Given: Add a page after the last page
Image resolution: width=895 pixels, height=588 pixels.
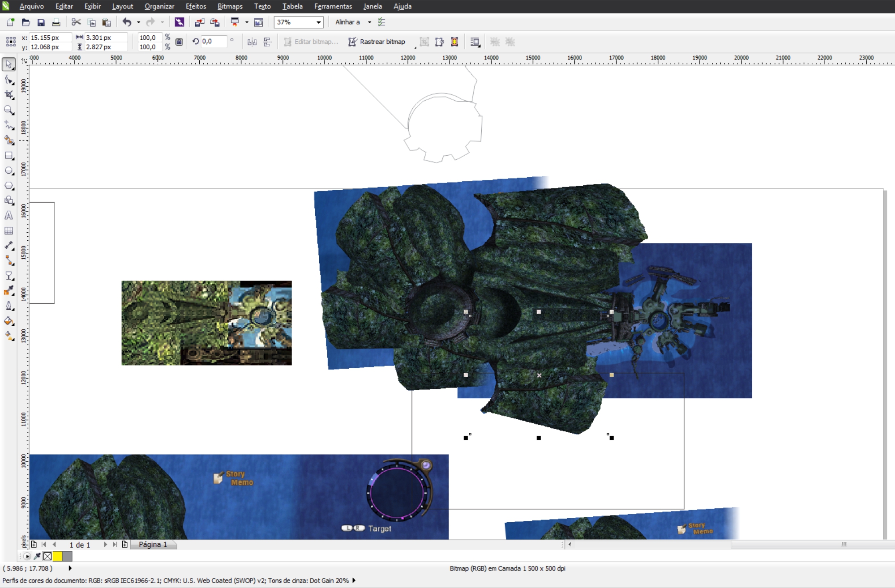Looking at the screenshot, I should coord(124,545).
